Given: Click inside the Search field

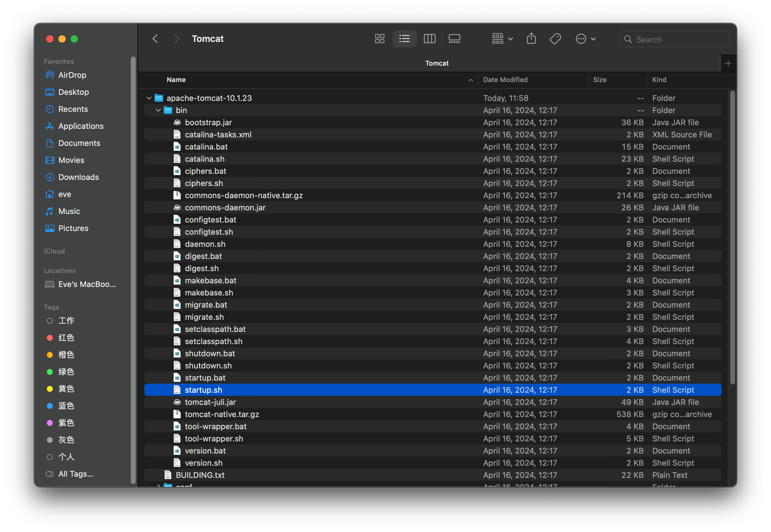Looking at the screenshot, I should click(x=674, y=39).
